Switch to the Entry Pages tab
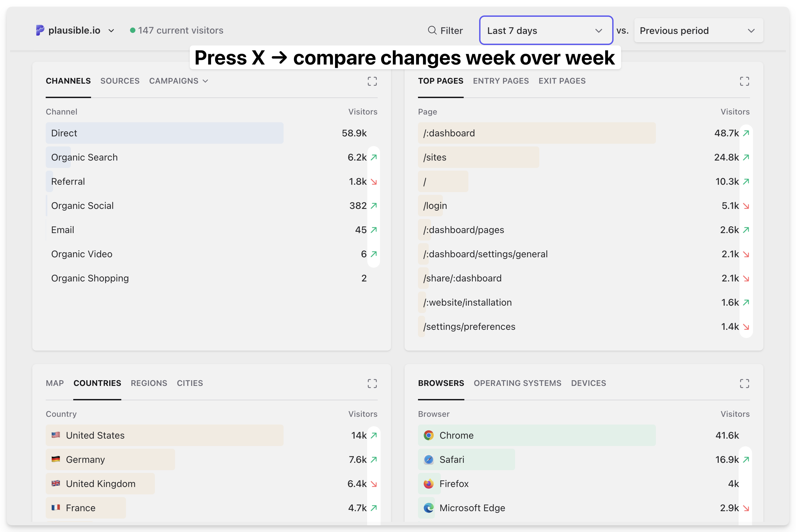The image size is (796, 532). 501,81
